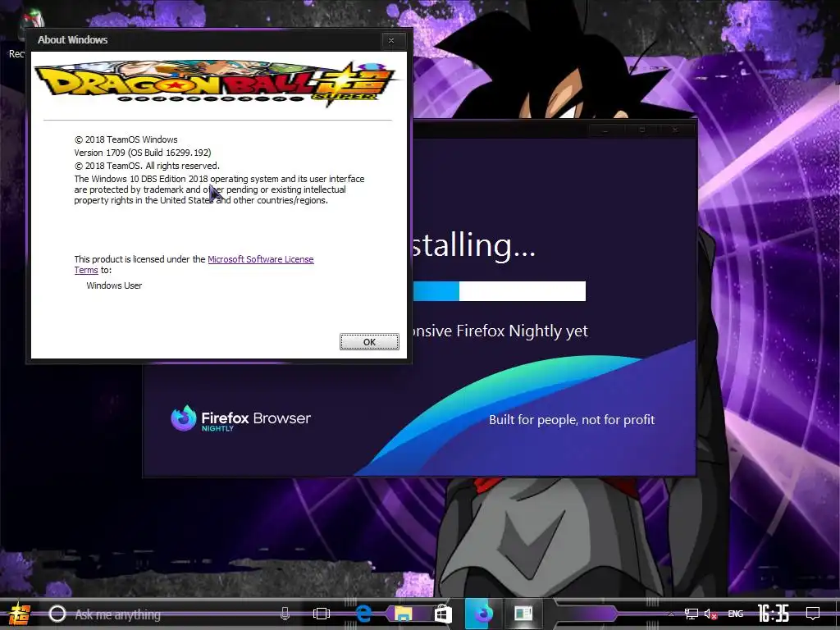Click the 'Windows User' licensee text
This screenshot has width=840, height=630.
(114, 285)
